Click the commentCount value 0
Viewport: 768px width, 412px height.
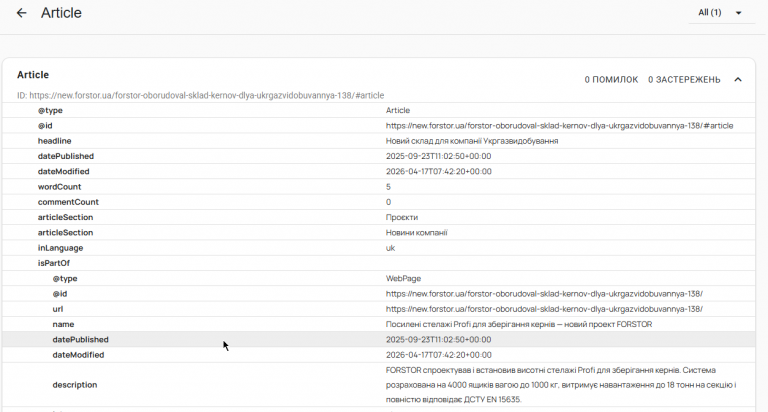pos(388,202)
